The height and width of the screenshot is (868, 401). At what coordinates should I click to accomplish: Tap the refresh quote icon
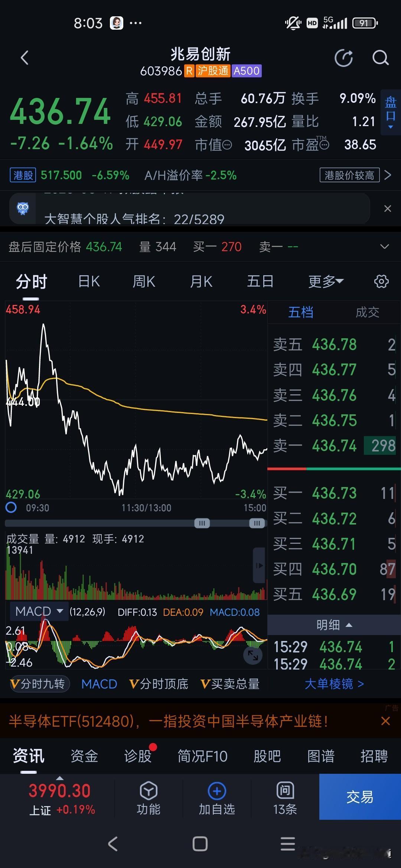tap(344, 58)
